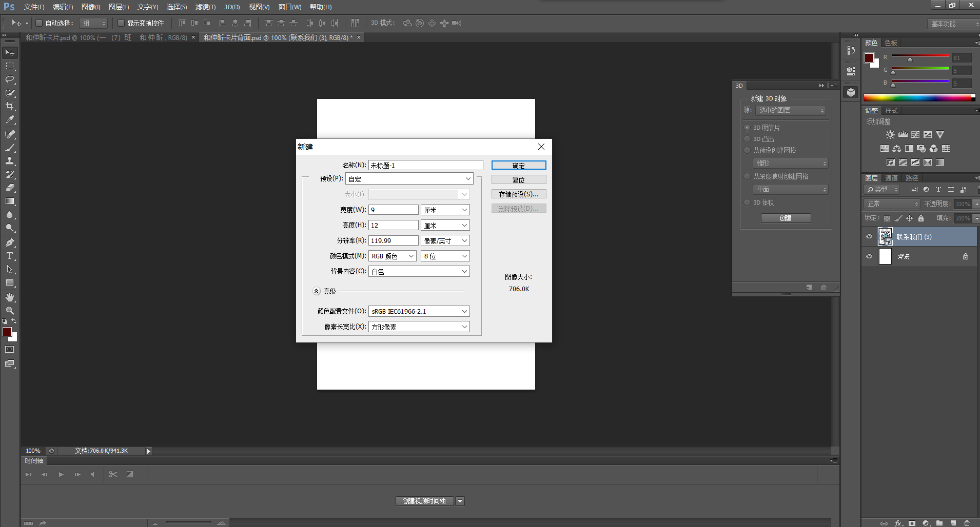Select the Eyedropper tool

coord(10,119)
